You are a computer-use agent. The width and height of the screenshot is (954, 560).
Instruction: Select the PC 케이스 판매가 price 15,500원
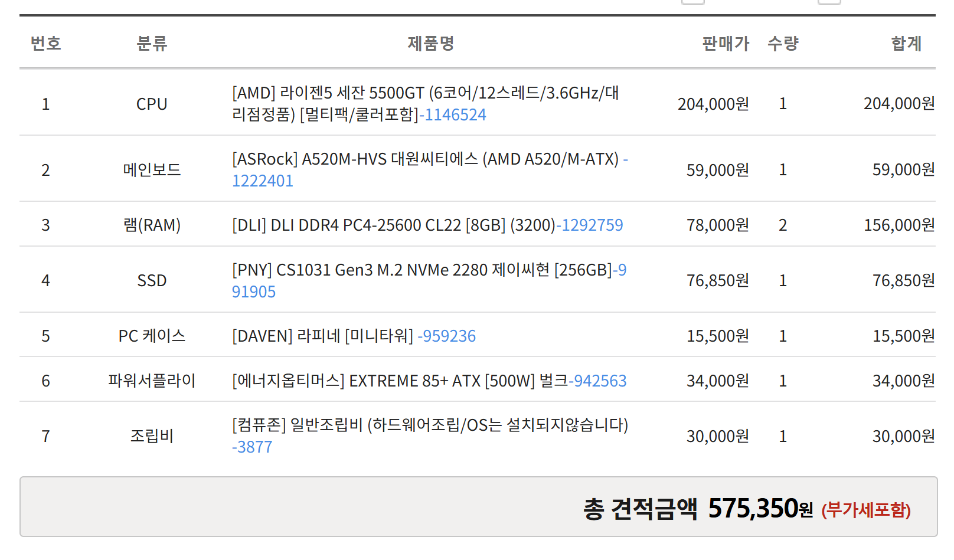pyautogui.click(x=718, y=336)
